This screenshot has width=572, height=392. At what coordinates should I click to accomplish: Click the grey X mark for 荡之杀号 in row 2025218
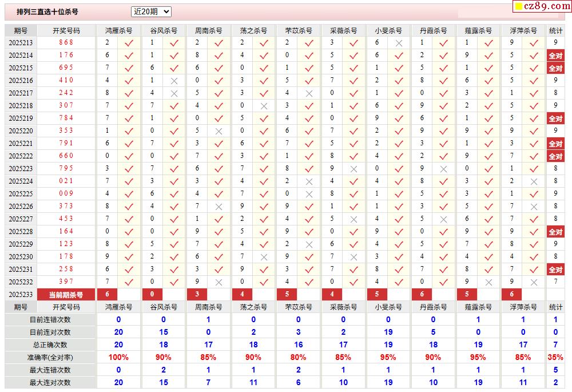[x=264, y=106]
